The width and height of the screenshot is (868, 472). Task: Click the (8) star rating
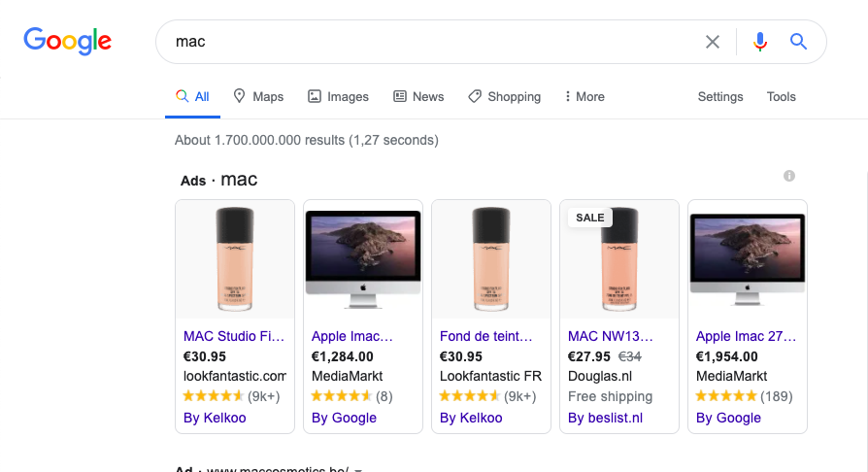pos(352,396)
